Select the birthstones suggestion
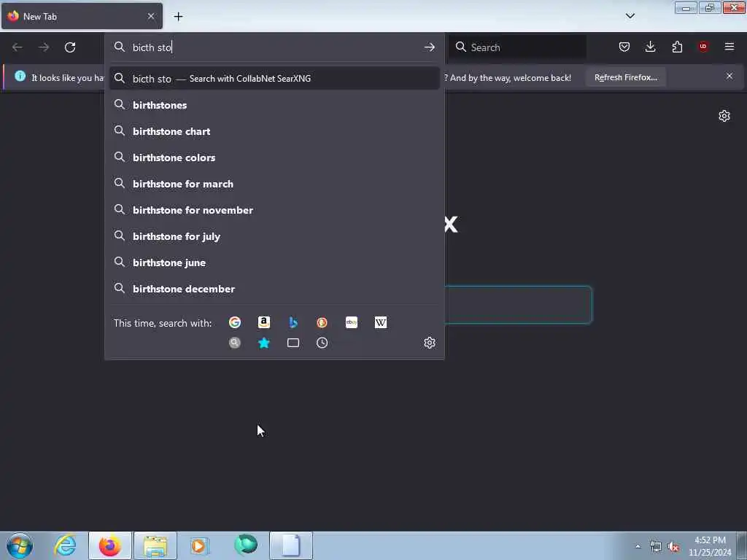 click(x=274, y=105)
